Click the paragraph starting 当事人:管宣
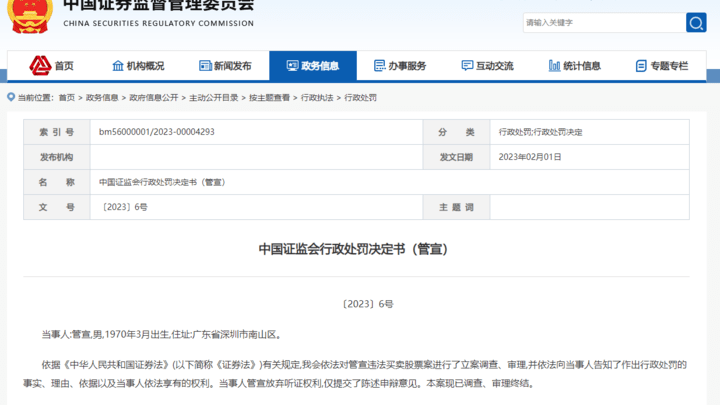The height and width of the screenshot is (405, 720). (162, 334)
